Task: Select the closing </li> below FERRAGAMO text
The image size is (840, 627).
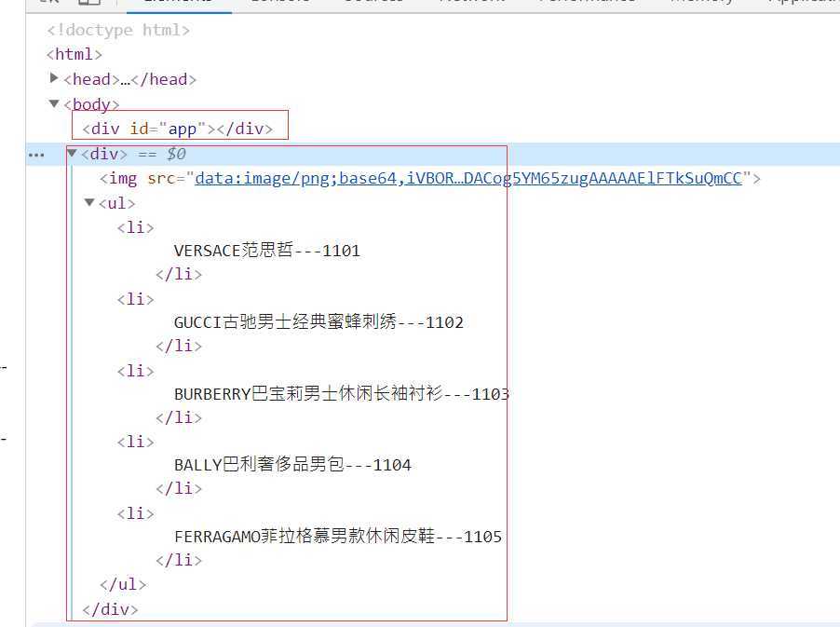Action: pyautogui.click(x=179, y=560)
